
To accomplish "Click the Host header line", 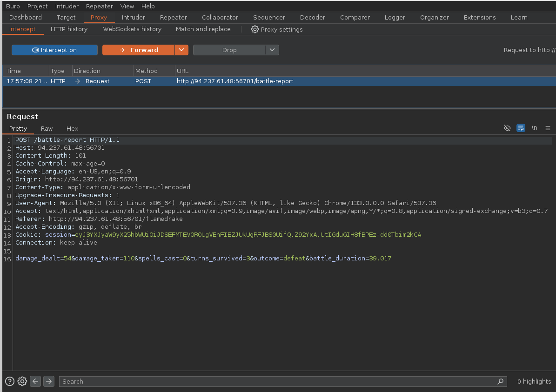I will pos(60,148).
